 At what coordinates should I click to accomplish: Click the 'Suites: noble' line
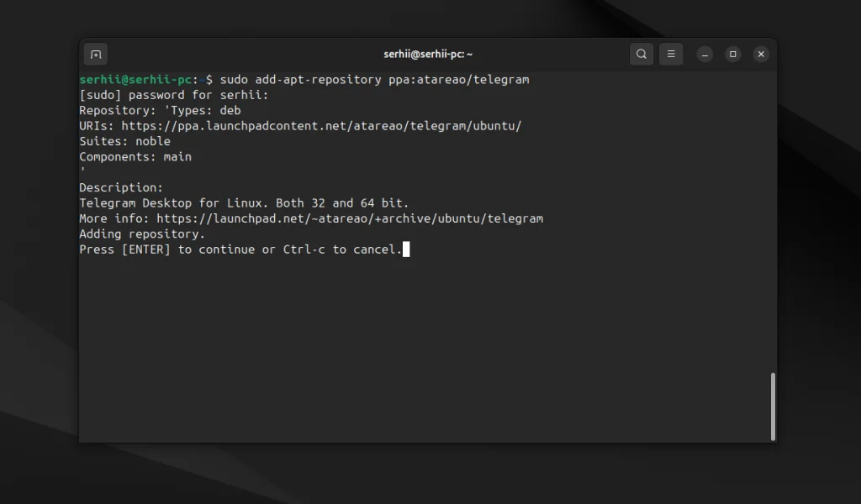[124, 141]
